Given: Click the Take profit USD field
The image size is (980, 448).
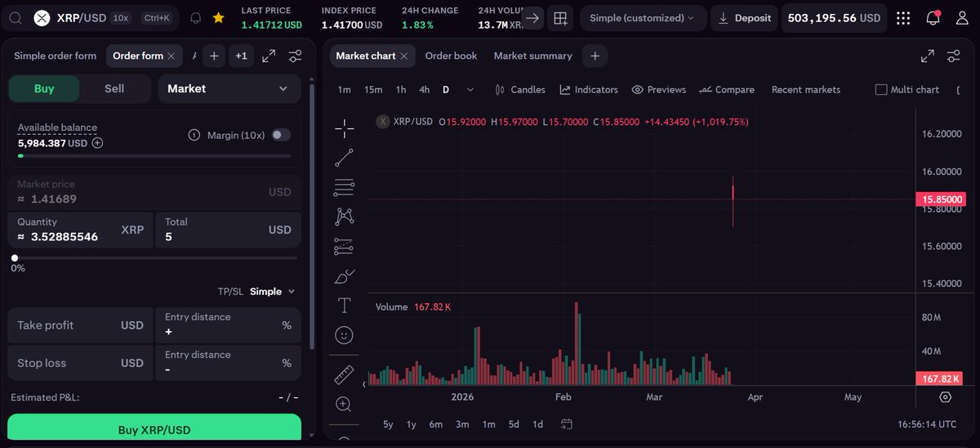Looking at the screenshot, I should 80,325.
